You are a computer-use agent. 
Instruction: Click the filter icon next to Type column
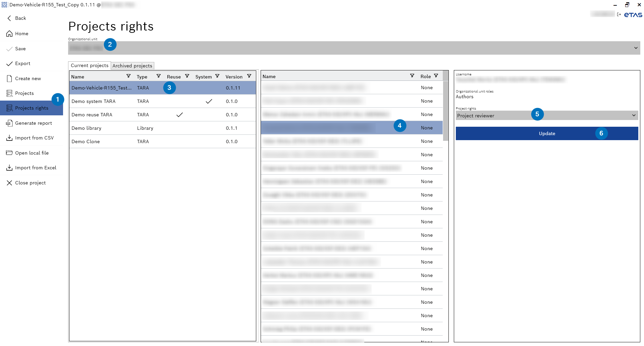[x=159, y=76]
